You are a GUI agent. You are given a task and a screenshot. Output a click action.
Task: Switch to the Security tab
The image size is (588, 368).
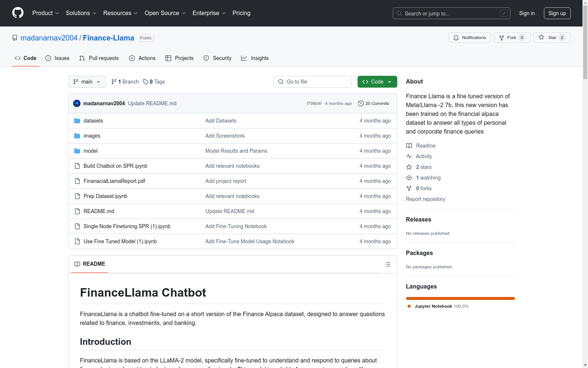(x=218, y=58)
